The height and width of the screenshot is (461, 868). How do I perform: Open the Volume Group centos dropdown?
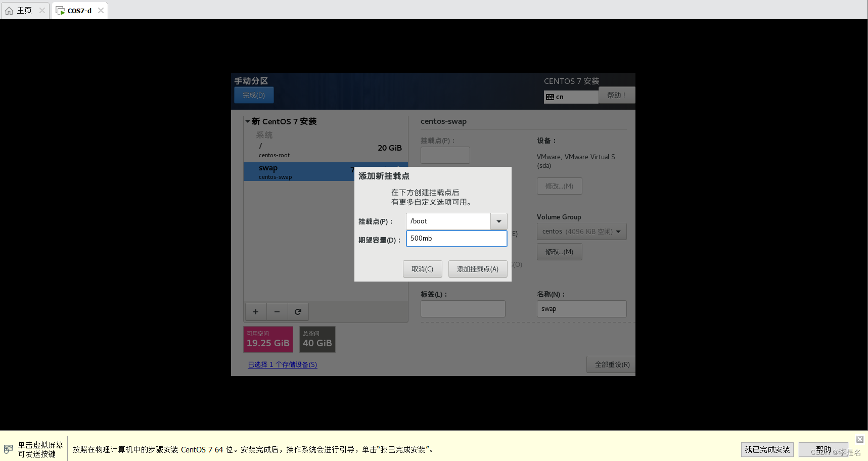tap(581, 232)
